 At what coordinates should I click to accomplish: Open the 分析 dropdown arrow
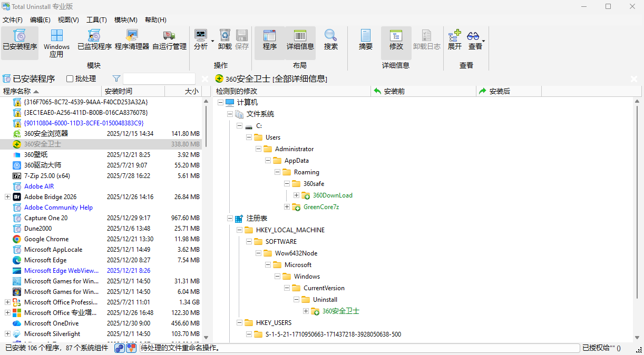click(213, 41)
